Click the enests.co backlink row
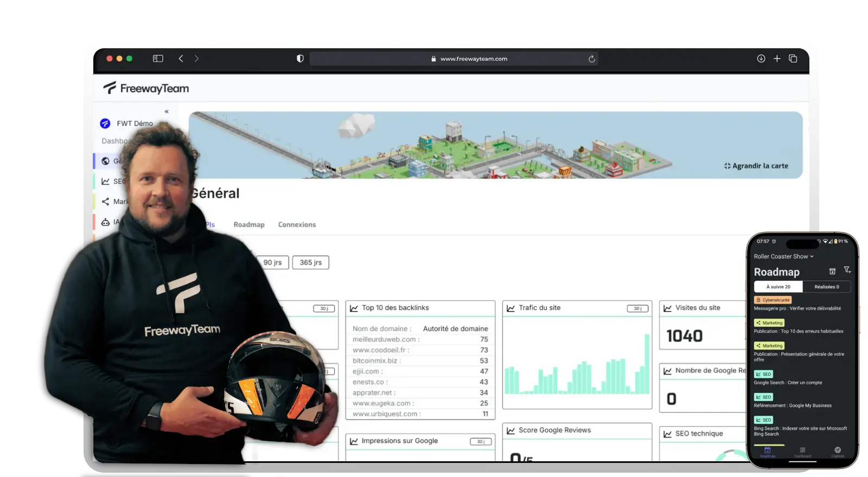This screenshot has width=868, height=477. (x=420, y=382)
